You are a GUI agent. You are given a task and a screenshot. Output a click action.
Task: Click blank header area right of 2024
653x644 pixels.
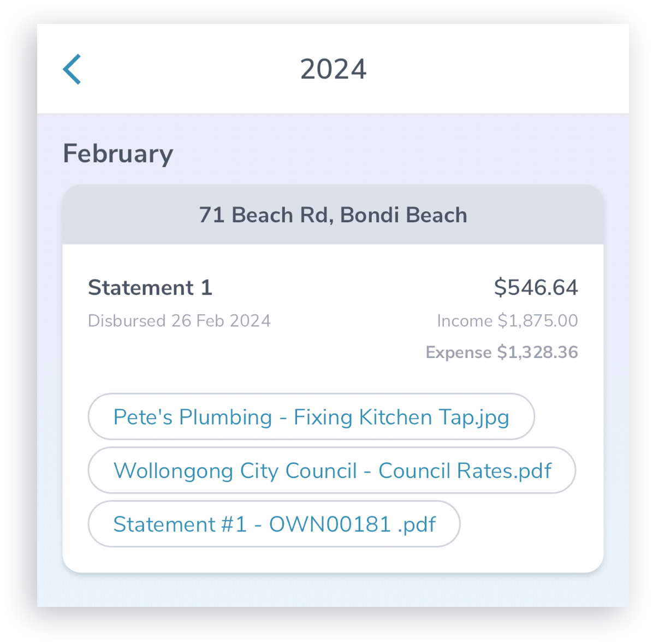point(500,69)
